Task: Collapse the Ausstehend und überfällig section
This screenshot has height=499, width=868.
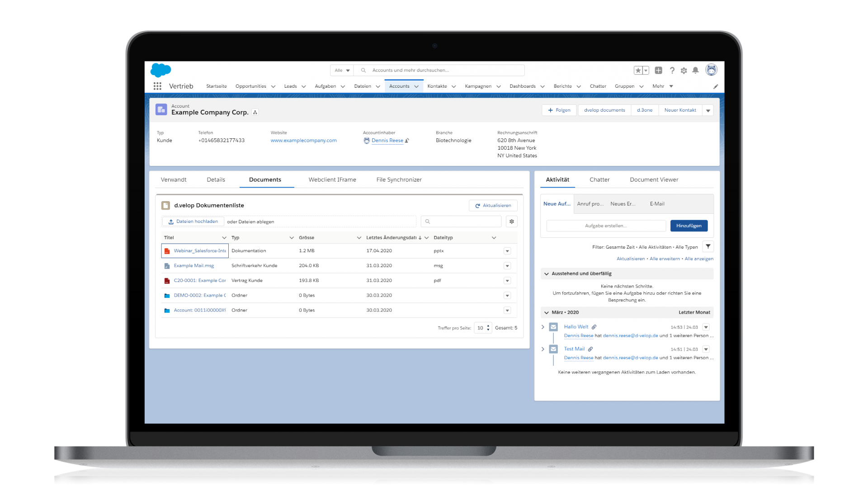Action: coord(547,274)
